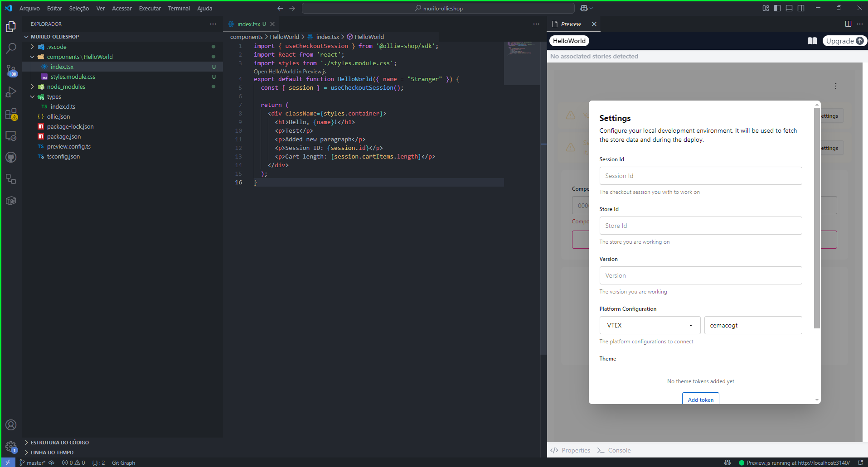Collapse the types folder
The image size is (868, 467).
(x=32, y=96)
